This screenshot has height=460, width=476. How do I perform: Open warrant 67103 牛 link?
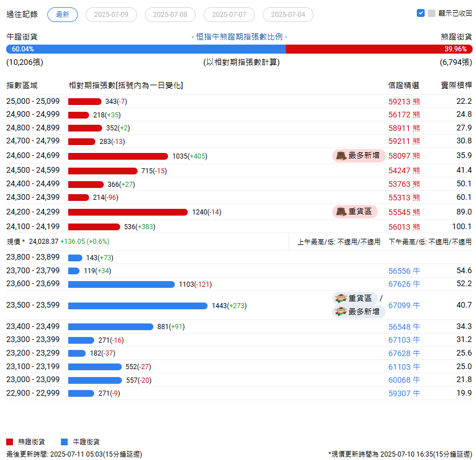click(404, 340)
